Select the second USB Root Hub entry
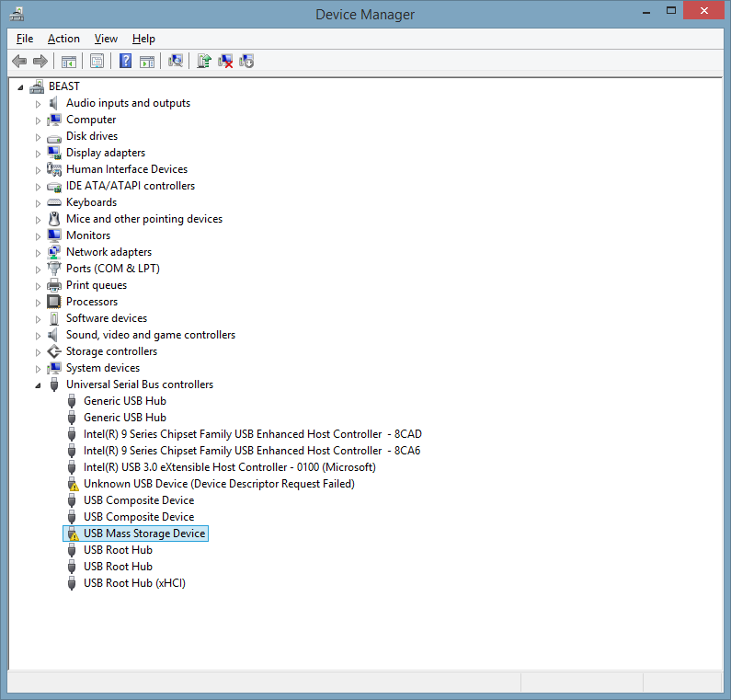 pos(118,567)
